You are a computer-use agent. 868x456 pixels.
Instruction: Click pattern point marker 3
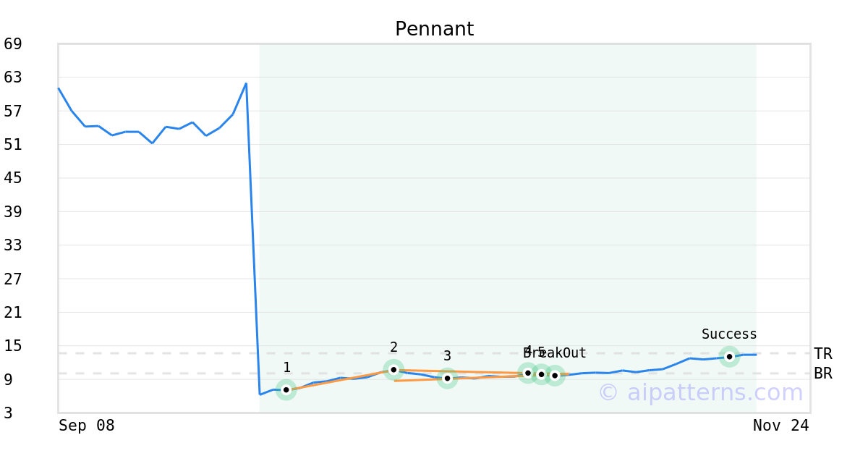(447, 378)
